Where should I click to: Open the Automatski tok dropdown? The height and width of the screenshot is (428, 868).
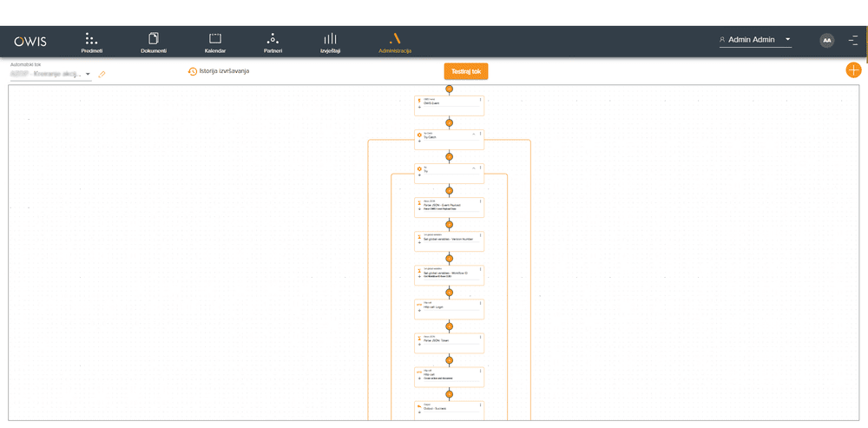click(x=50, y=74)
